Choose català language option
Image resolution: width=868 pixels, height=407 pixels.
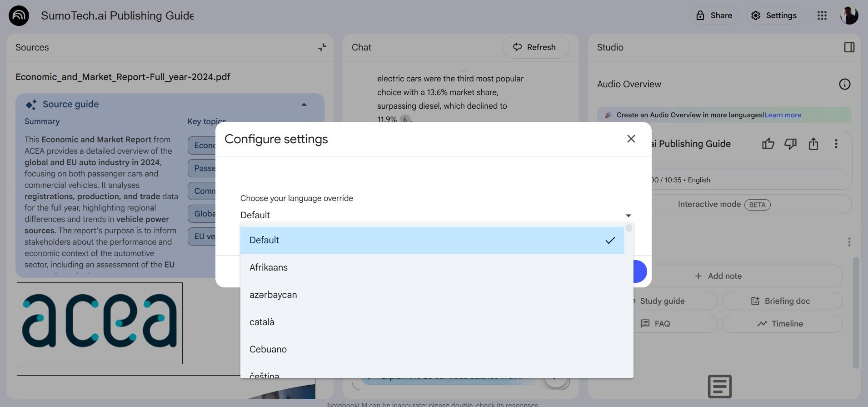432,322
